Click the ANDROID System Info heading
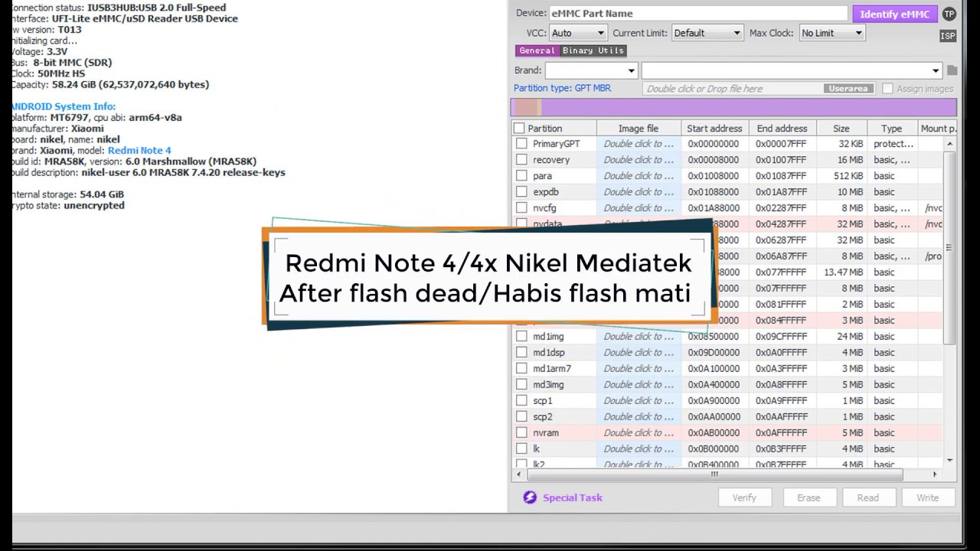Image resolution: width=980 pixels, height=551 pixels. coord(63,106)
